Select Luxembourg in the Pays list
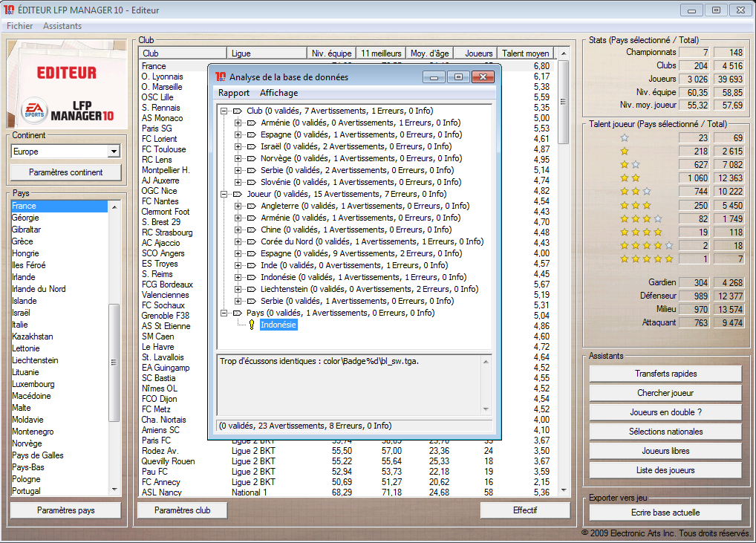The image size is (756, 543). [x=33, y=384]
